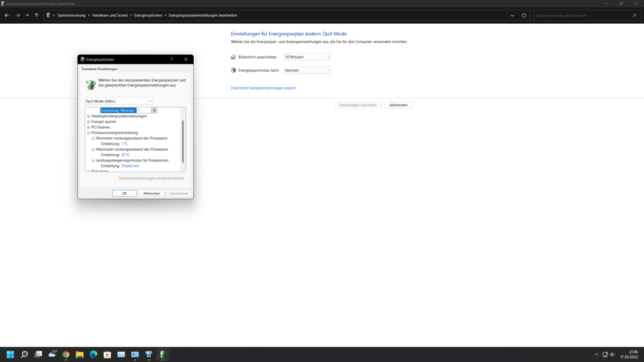This screenshot has width=644, height=362.
Task: Open the Quit Mode energy plan dropdown
Action: [x=118, y=101]
